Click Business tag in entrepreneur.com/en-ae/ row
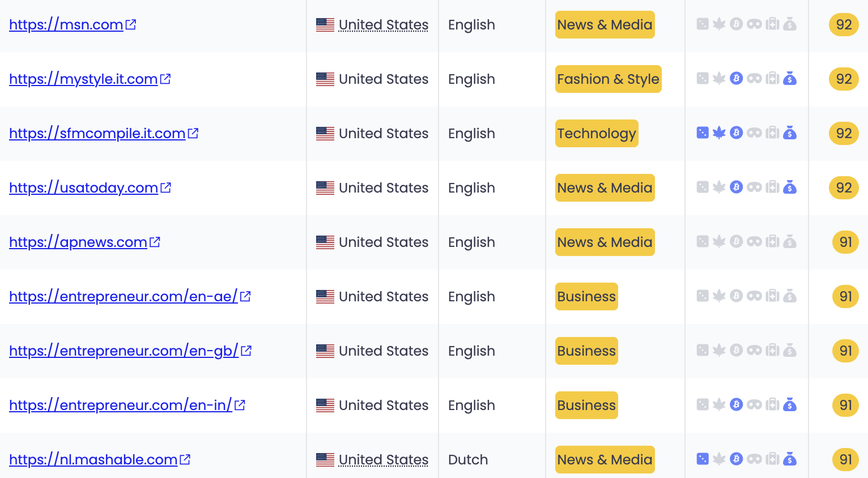The height and width of the screenshot is (478, 868). point(586,296)
